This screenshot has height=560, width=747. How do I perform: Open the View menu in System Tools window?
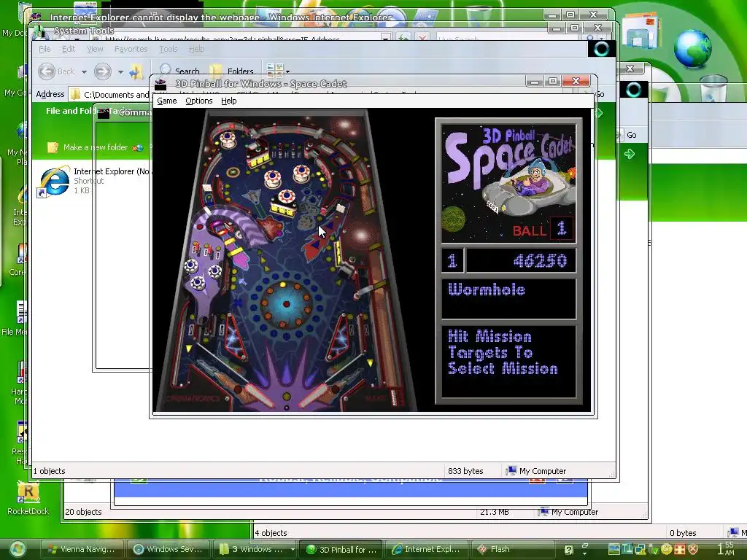(95, 49)
